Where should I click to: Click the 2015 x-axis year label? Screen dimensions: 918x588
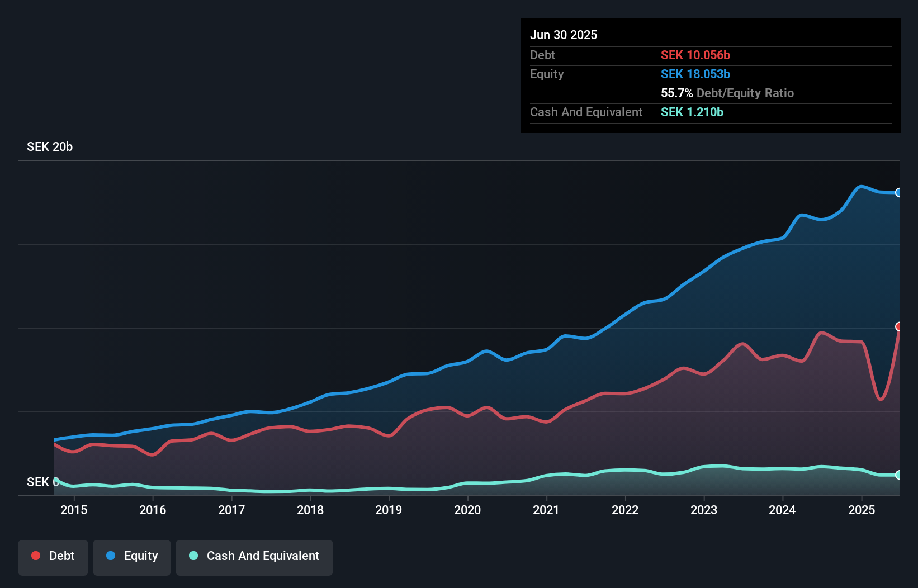(x=74, y=510)
